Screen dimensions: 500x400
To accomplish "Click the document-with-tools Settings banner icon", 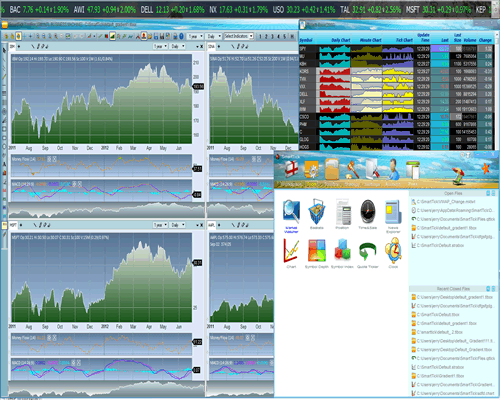I will pyautogui.click(x=373, y=169).
